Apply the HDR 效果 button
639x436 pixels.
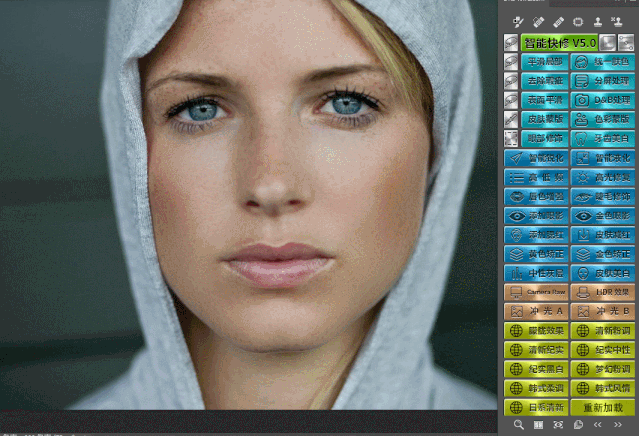[x=603, y=292]
